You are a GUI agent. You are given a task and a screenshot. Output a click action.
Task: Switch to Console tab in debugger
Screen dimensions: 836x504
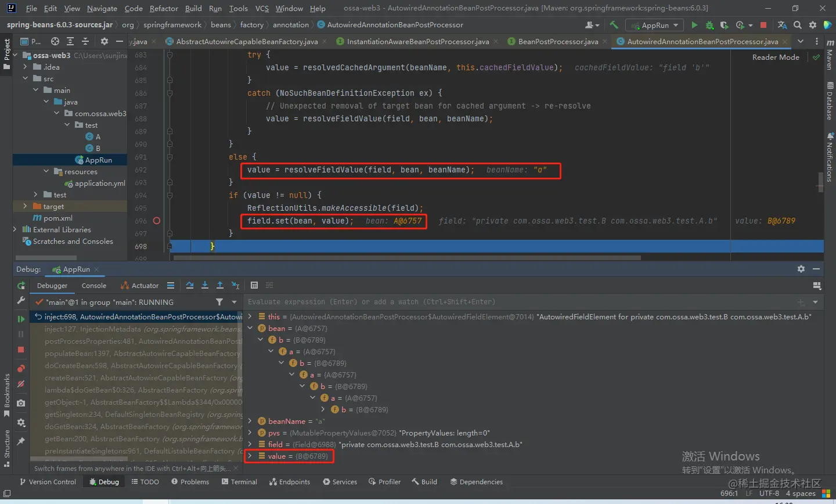click(x=94, y=285)
